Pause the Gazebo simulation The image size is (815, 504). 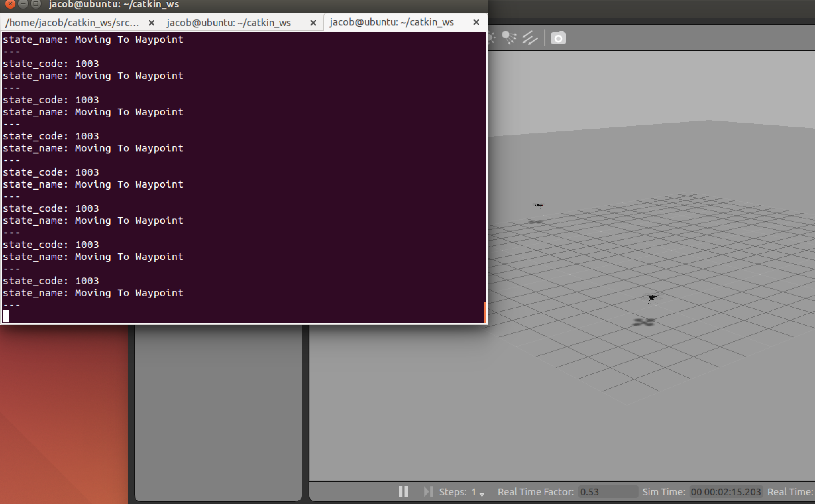(x=403, y=492)
